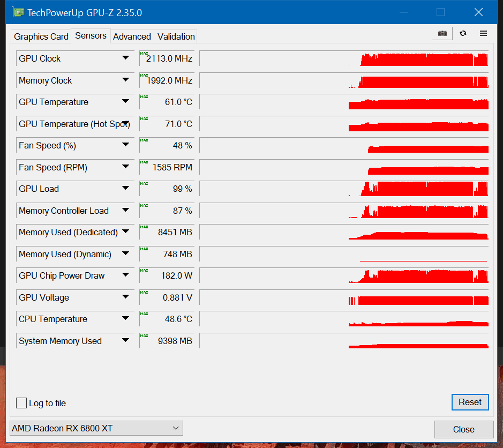
Task: Click the Memory Clock history graph
Action: [344, 80]
